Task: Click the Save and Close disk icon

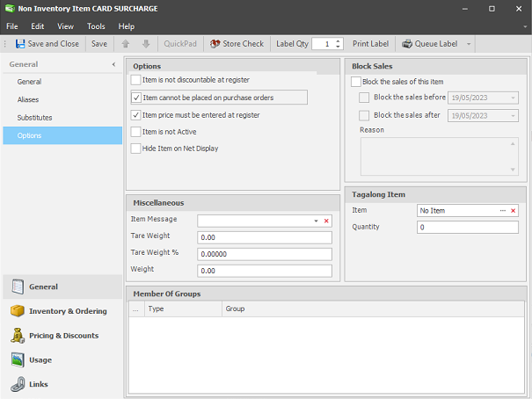Action: click(x=20, y=44)
